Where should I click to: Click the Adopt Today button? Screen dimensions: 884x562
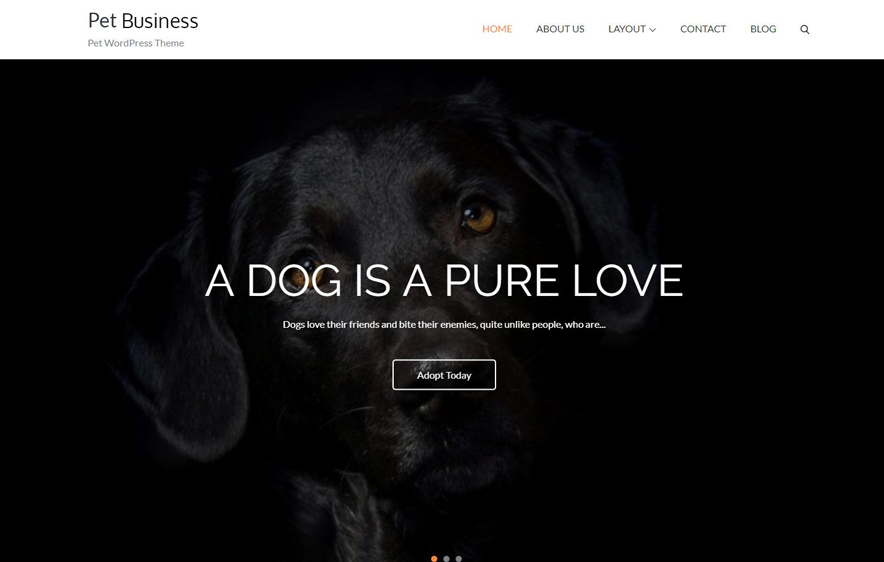[x=444, y=375]
